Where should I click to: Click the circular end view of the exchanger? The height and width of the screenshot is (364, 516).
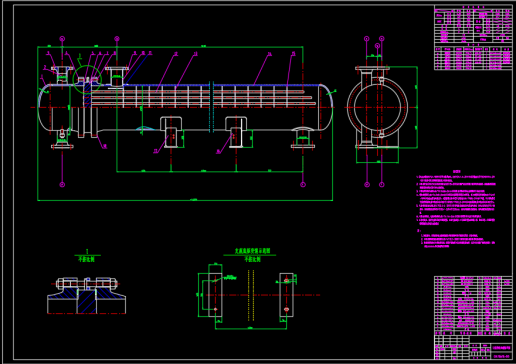coord(377,107)
